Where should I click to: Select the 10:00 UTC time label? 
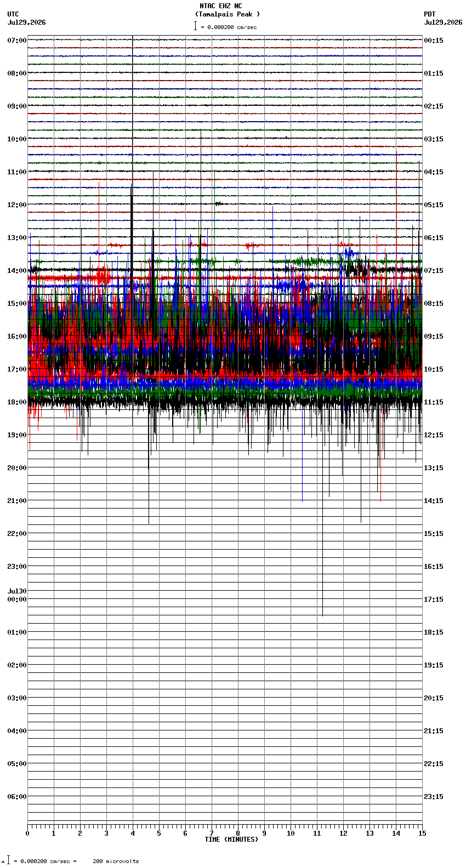pyautogui.click(x=17, y=139)
